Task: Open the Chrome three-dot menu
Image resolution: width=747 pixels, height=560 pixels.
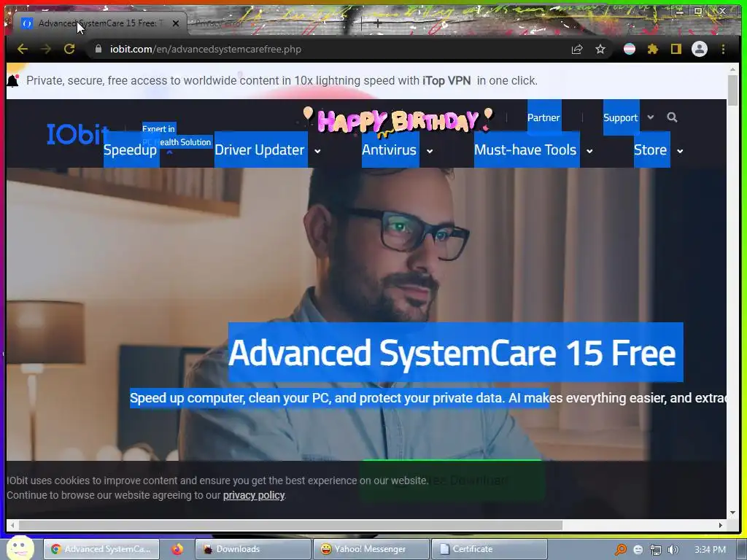Action: (723, 49)
